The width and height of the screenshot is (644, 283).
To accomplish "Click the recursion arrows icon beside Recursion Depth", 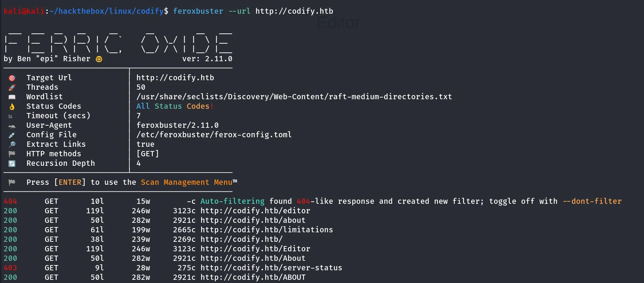I will pos(12,163).
